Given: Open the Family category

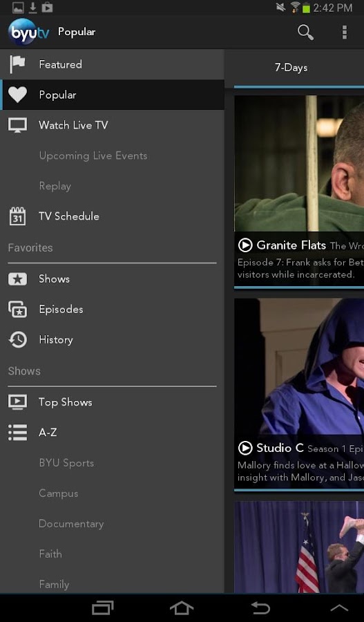Looking at the screenshot, I should (112, 584).
